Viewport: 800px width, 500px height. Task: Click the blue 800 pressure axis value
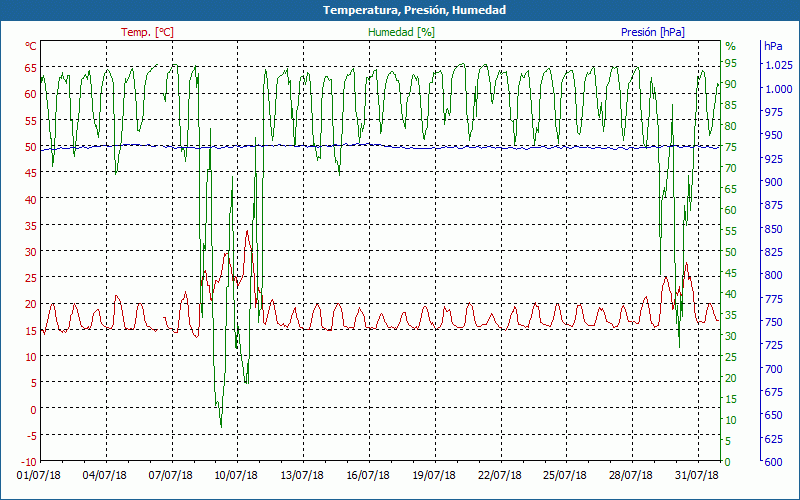pos(773,276)
